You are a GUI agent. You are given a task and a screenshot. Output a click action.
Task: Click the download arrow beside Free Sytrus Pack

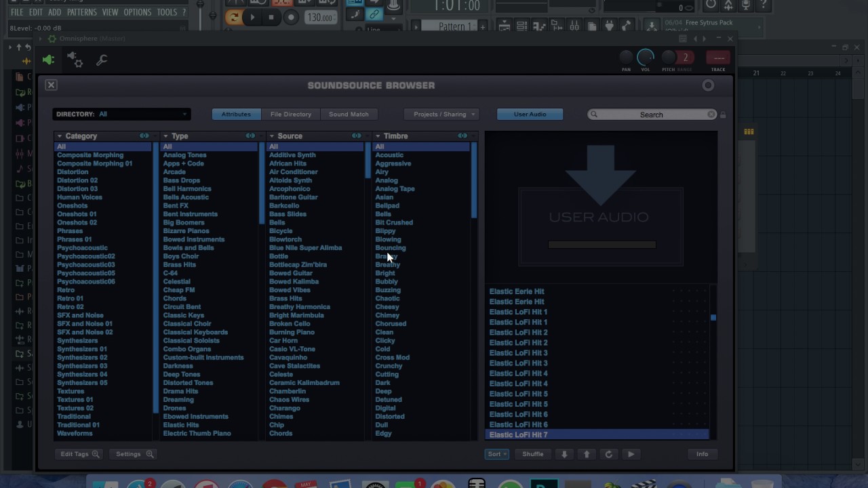tap(651, 26)
